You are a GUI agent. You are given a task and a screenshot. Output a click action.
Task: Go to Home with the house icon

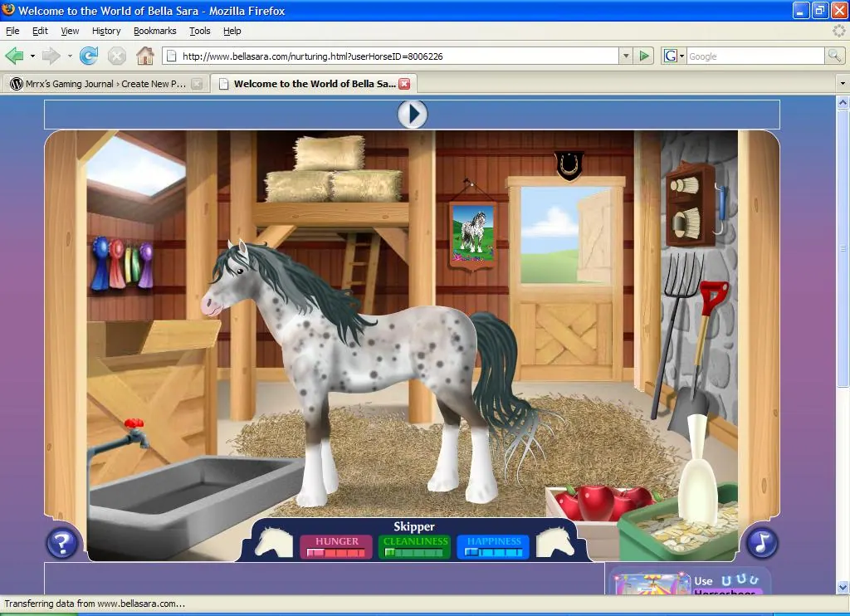point(144,56)
